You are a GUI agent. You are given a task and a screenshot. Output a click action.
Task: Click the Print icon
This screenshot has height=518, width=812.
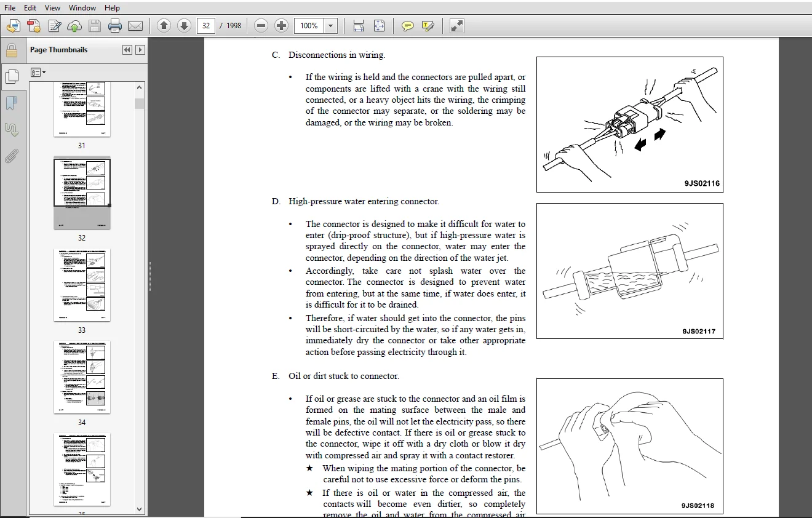pyautogui.click(x=115, y=26)
